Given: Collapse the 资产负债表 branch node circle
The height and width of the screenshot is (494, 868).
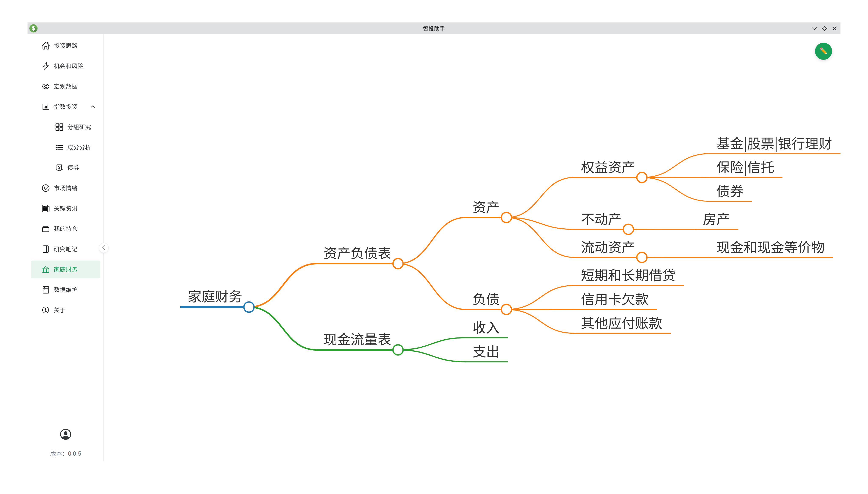Looking at the screenshot, I should [x=398, y=264].
